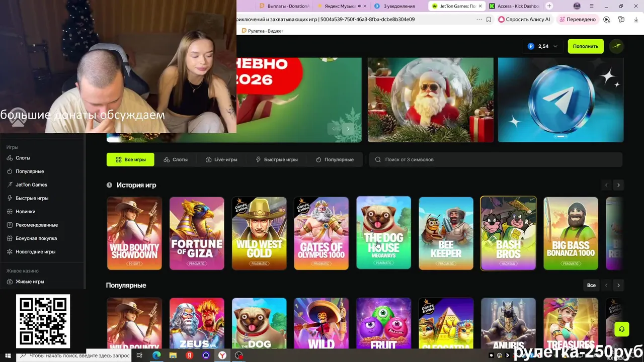Open OBS Studio from the taskbar
This screenshot has height=362, width=644.
point(239,355)
